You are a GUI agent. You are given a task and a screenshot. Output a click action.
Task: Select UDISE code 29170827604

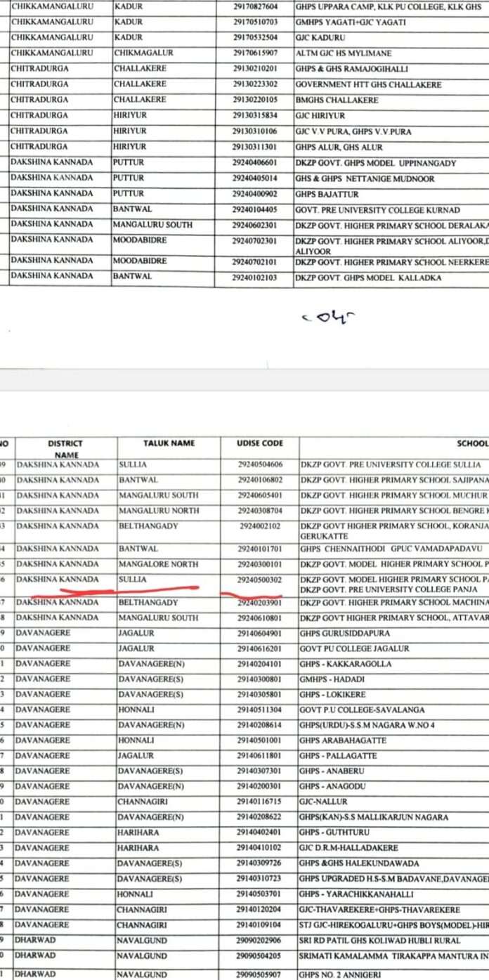tap(255, 7)
